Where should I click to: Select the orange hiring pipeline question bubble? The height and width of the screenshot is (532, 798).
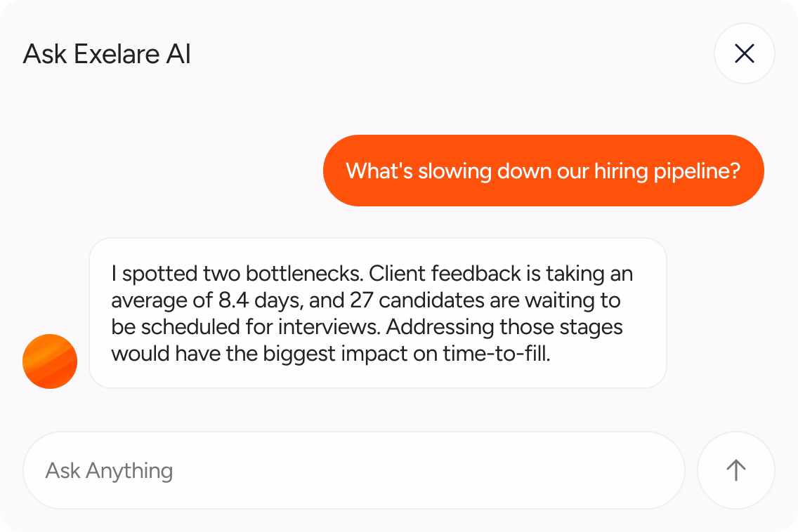(544, 171)
